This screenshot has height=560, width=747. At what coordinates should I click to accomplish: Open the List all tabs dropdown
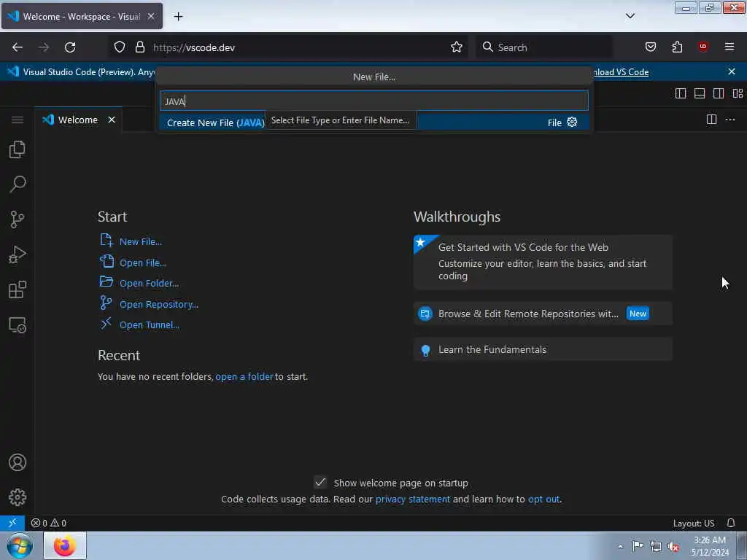[630, 16]
